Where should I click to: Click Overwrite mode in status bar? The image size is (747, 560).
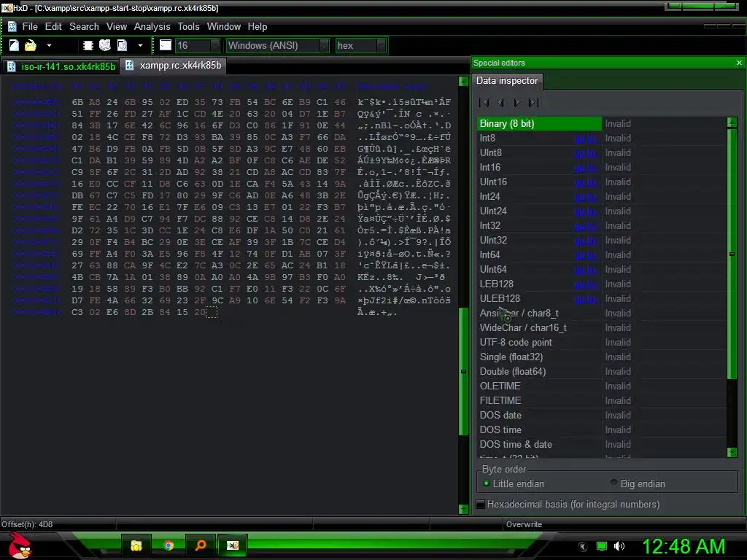524,524
